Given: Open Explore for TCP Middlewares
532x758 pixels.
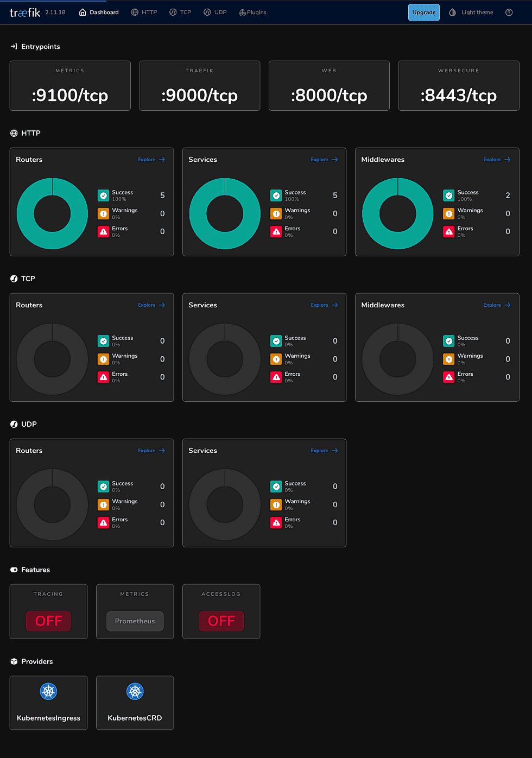Looking at the screenshot, I should [496, 305].
